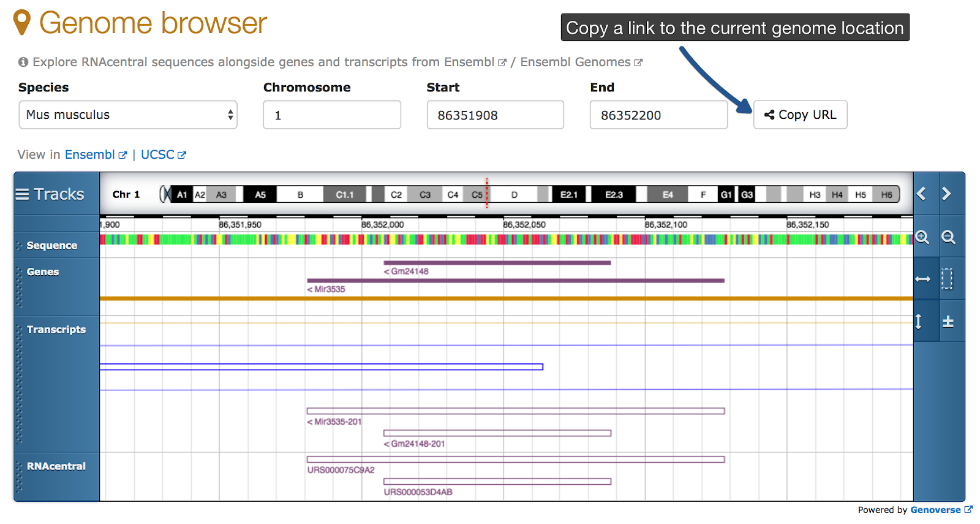Click chromosome band H6

click(x=886, y=195)
